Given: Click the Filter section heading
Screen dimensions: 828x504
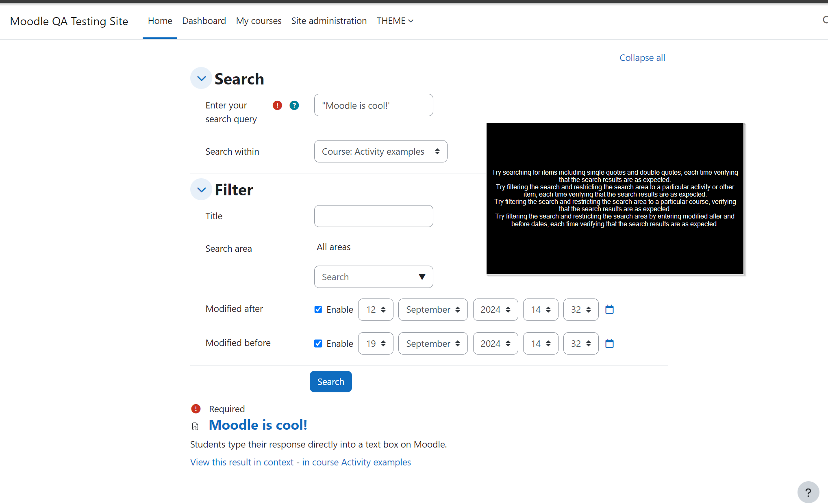Looking at the screenshot, I should pyautogui.click(x=234, y=190).
